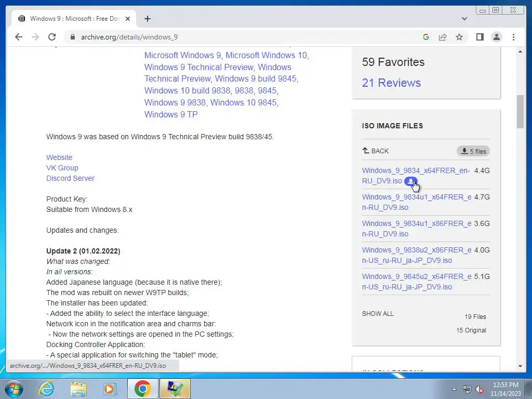Go BACK in the ISO image files list
The image size is (532, 399).
point(375,151)
